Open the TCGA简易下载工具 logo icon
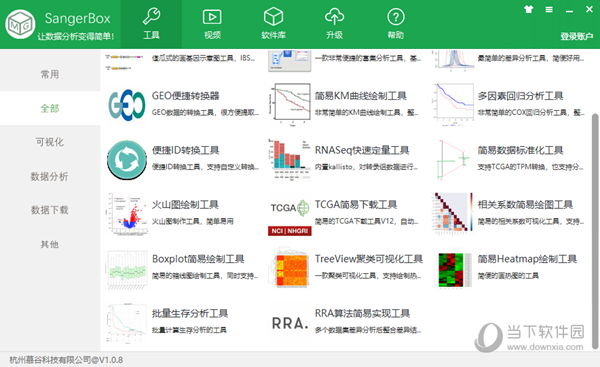 (290, 217)
